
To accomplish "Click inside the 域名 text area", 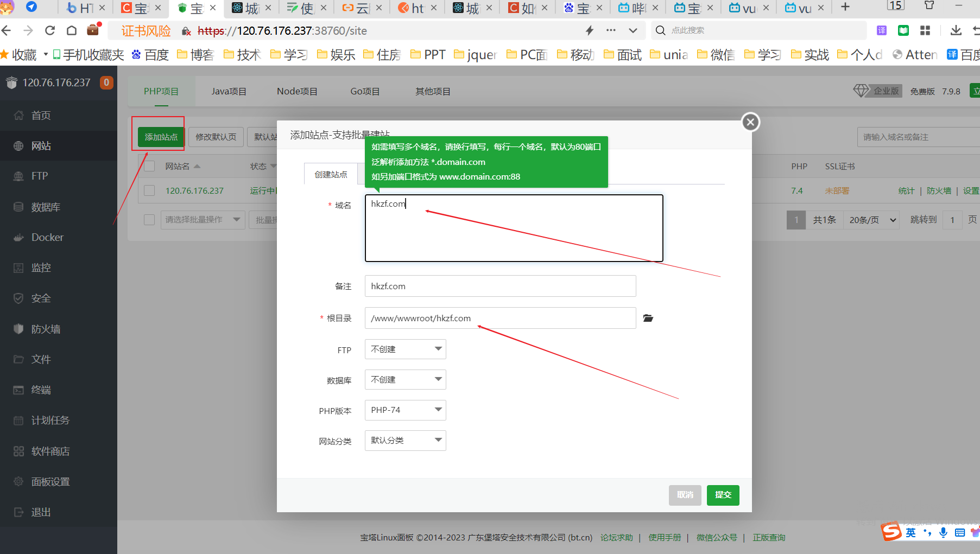I will pos(514,228).
